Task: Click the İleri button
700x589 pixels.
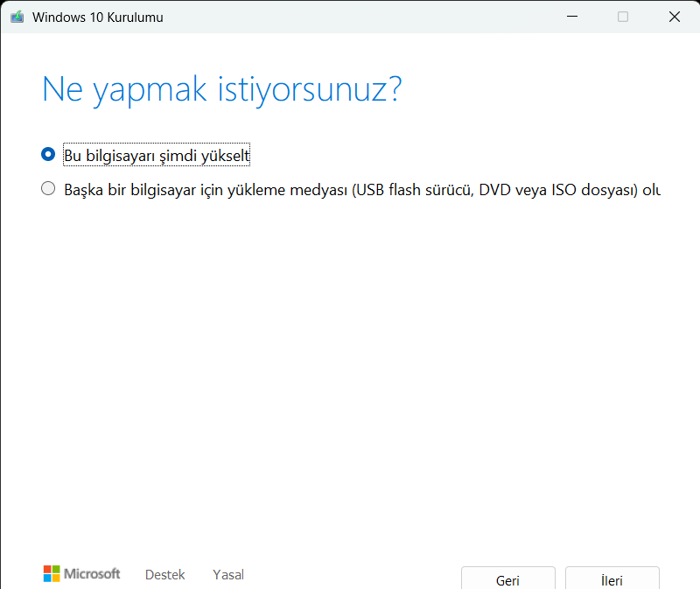Action: click(x=612, y=578)
